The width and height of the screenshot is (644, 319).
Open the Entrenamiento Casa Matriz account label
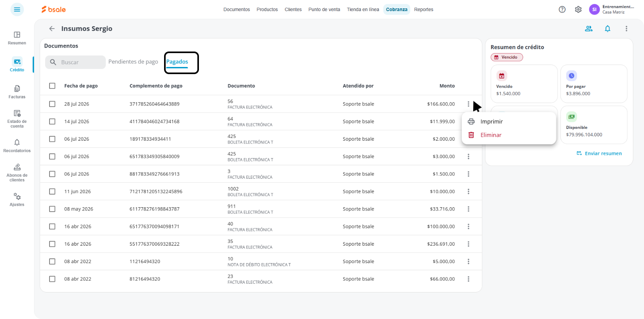618,10
